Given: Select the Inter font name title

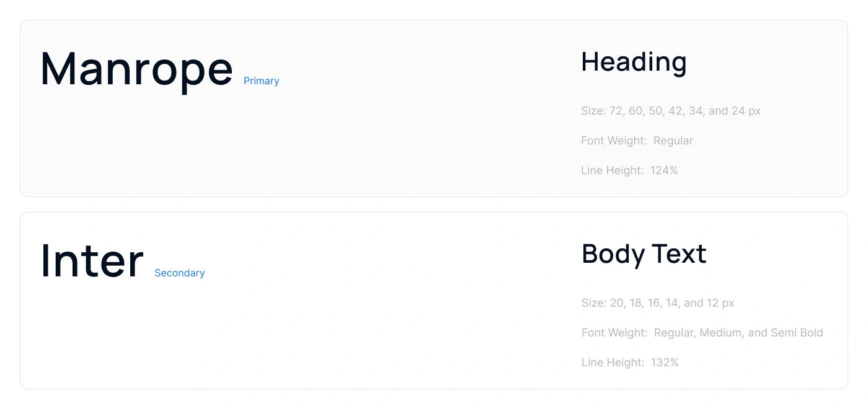Looking at the screenshot, I should point(92,262).
